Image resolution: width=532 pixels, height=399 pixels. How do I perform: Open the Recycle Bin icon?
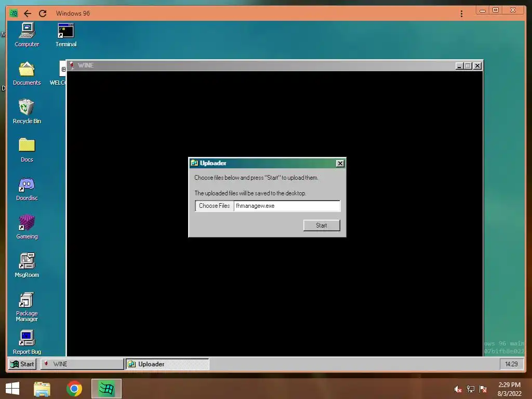click(27, 112)
